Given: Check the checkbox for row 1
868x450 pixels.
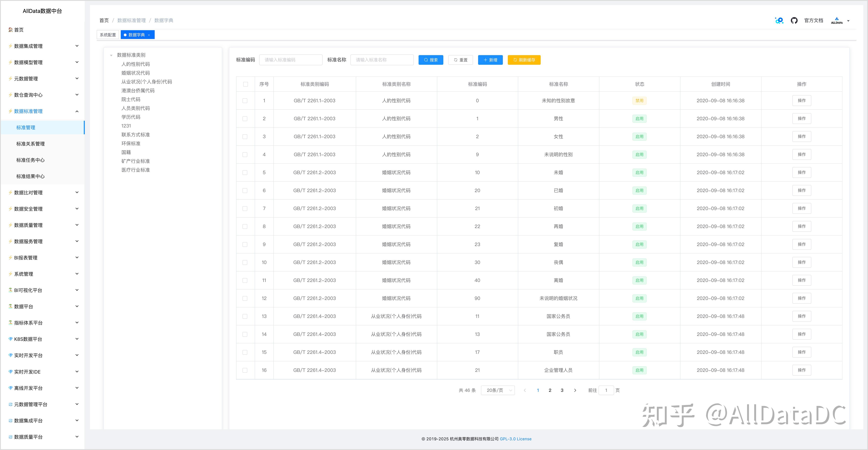Looking at the screenshot, I should [x=245, y=101].
